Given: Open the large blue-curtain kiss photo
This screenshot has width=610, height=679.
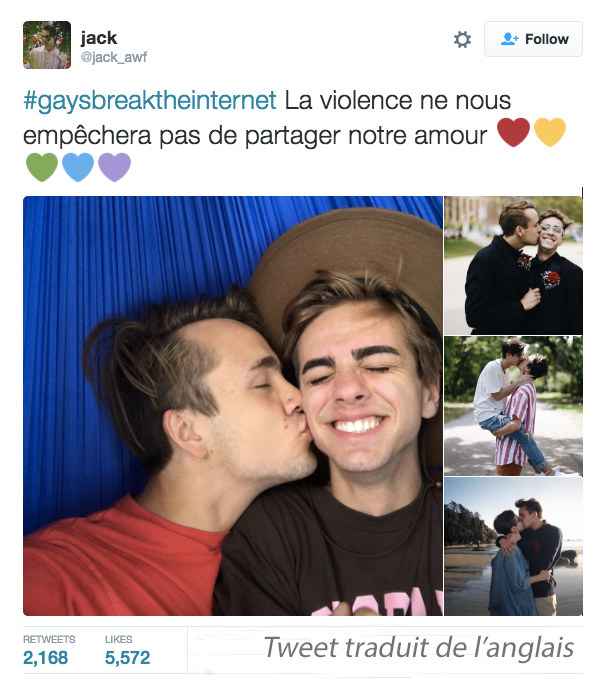Looking at the screenshot, I should click(x=233, y=406).
